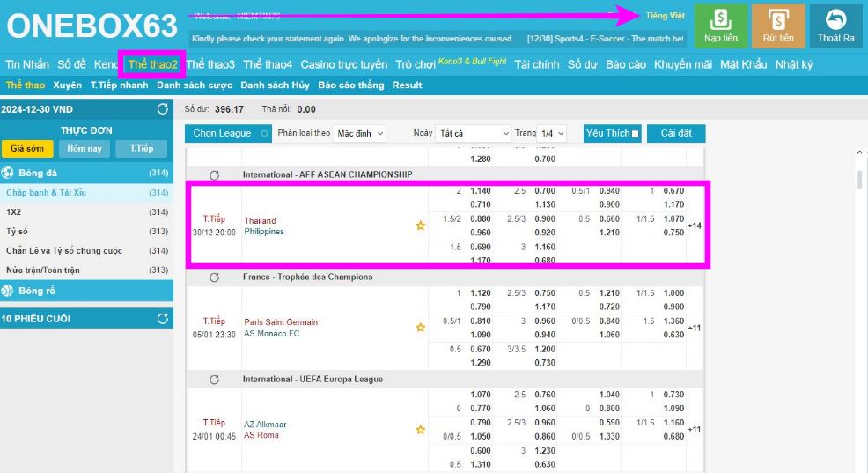
Task: Switch to Thể thao3 tab
Action: coord(210,64)
